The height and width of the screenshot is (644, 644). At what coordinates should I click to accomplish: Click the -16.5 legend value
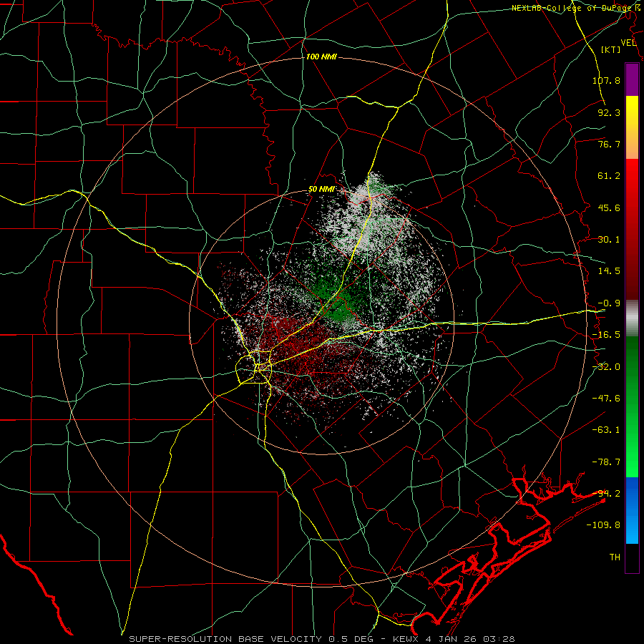606,335
